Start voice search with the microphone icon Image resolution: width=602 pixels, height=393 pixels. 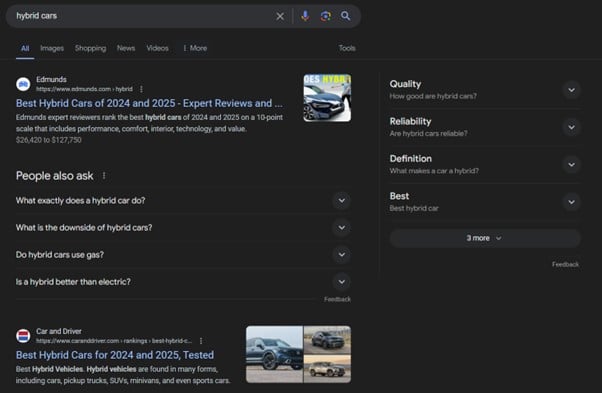point(305,16)
